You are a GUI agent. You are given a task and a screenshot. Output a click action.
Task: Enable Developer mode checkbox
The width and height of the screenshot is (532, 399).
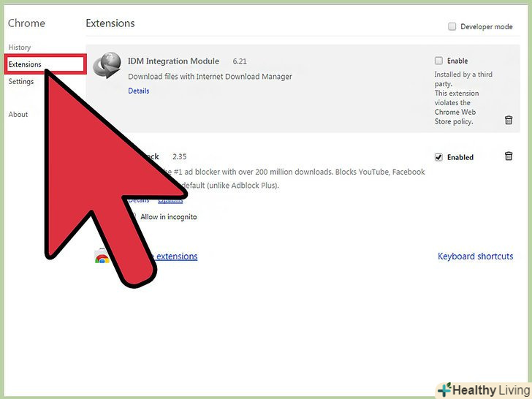[x=452, y=26]
